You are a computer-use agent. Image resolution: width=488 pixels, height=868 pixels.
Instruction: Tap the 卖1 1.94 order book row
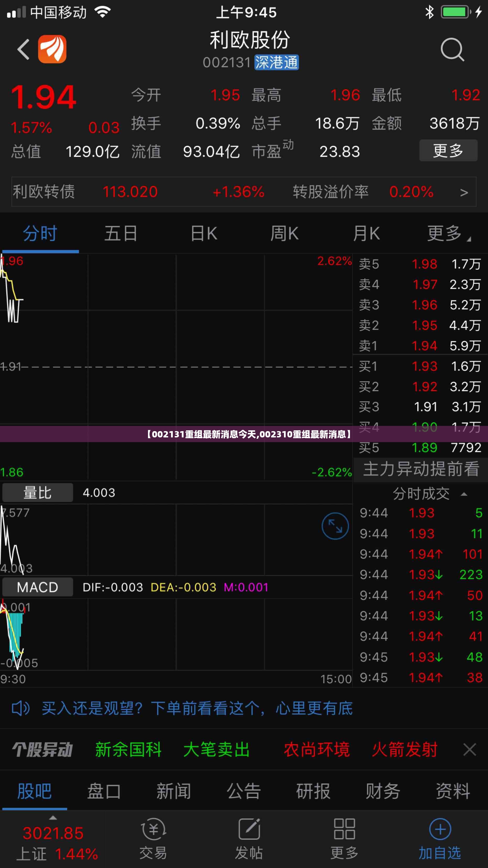click(x=420, y=346)
